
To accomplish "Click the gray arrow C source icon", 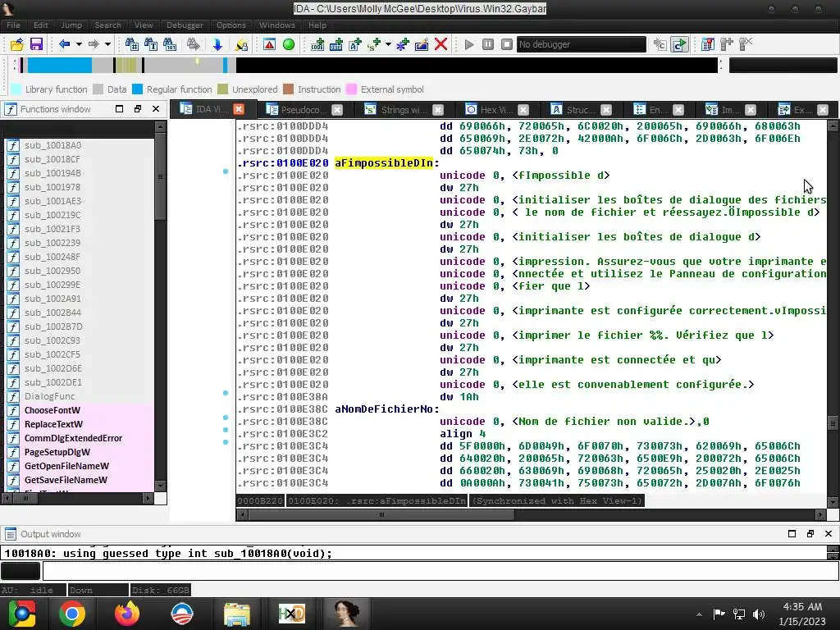I will [x=660, y=44].
